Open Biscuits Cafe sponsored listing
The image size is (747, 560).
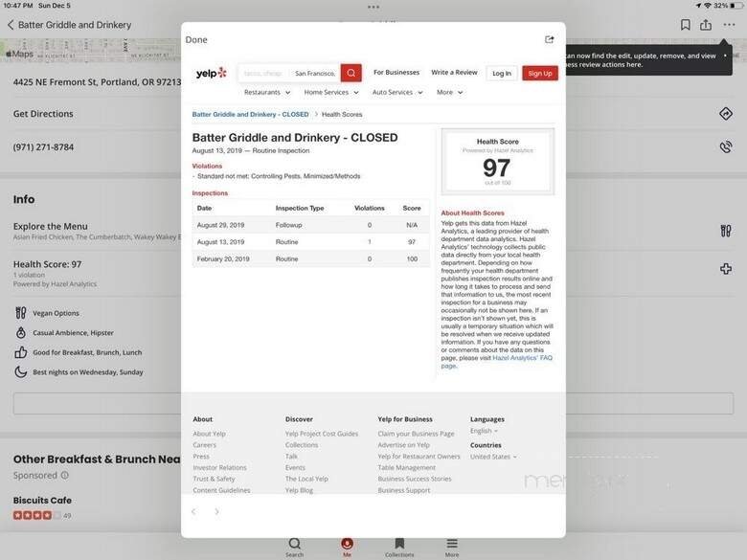point(42,501)
